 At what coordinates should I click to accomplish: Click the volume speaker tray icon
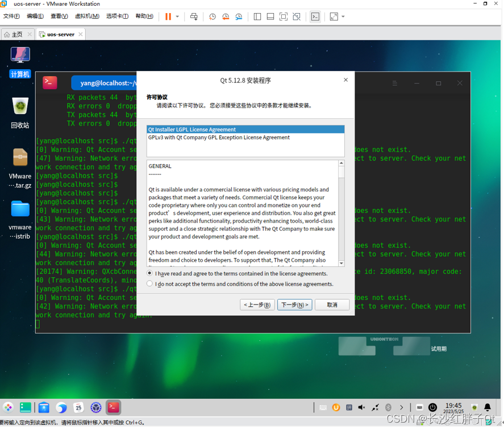[x=361, y=407]
